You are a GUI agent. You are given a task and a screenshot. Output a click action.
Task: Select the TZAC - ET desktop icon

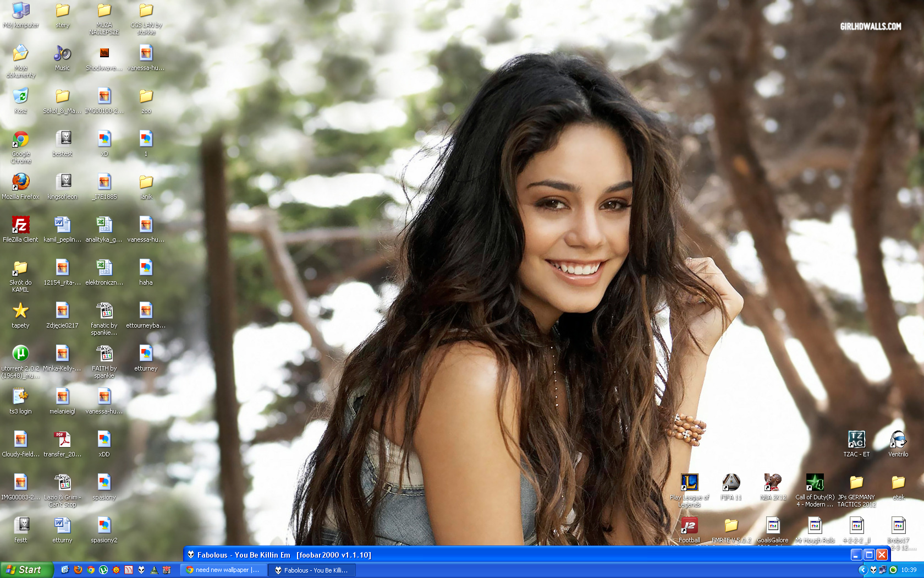856,440
